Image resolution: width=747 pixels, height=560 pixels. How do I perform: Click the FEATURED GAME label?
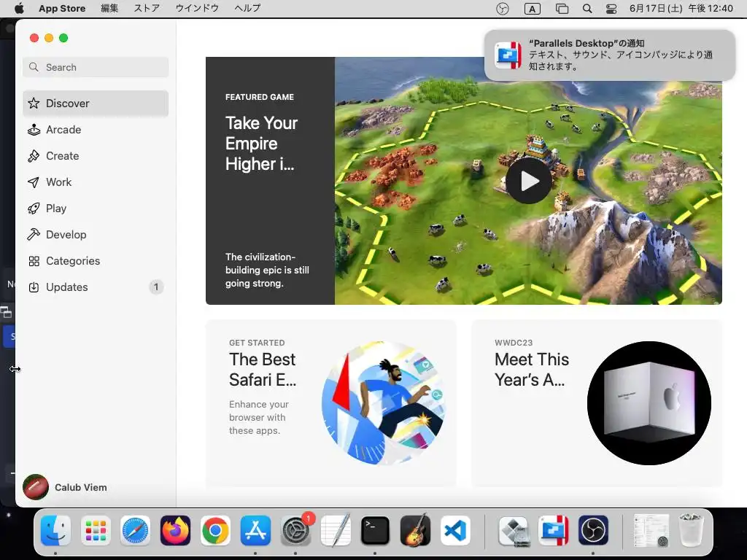tap(260, 97)
